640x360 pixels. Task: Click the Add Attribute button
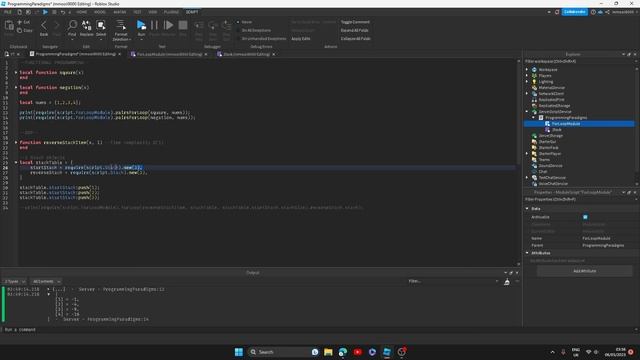pyautogui.click(x=584, y=271)
